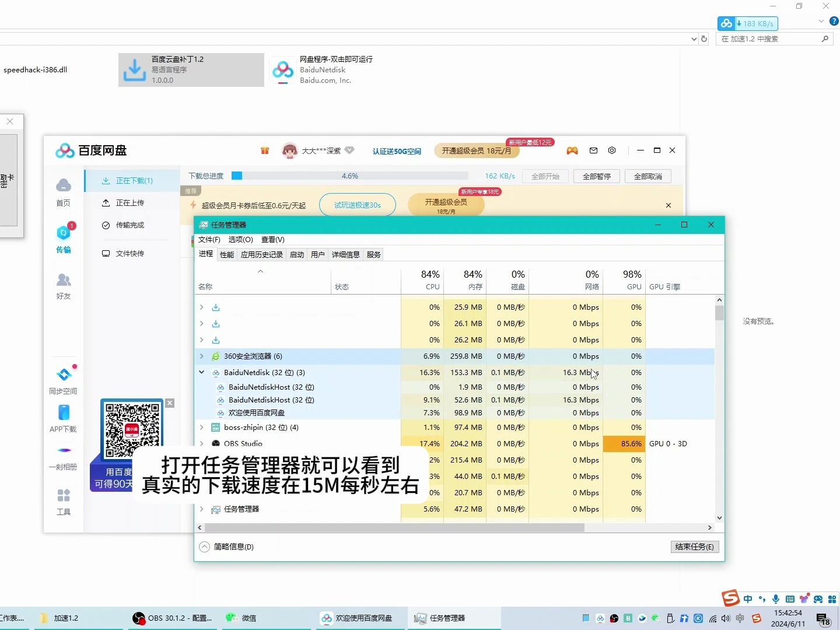Expand the OBS Studio process group
Screen dimensions: 840x630
coord(202,443)
